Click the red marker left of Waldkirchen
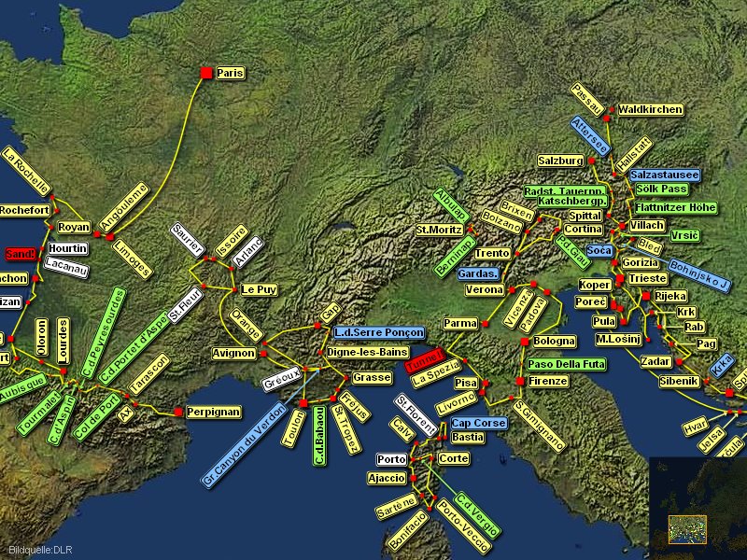 612,110
